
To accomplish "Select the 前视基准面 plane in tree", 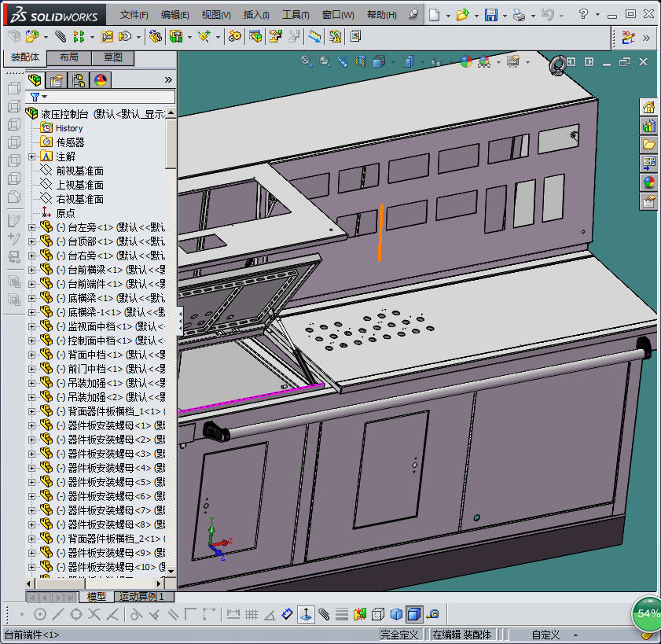I will [x=79, y=171].
